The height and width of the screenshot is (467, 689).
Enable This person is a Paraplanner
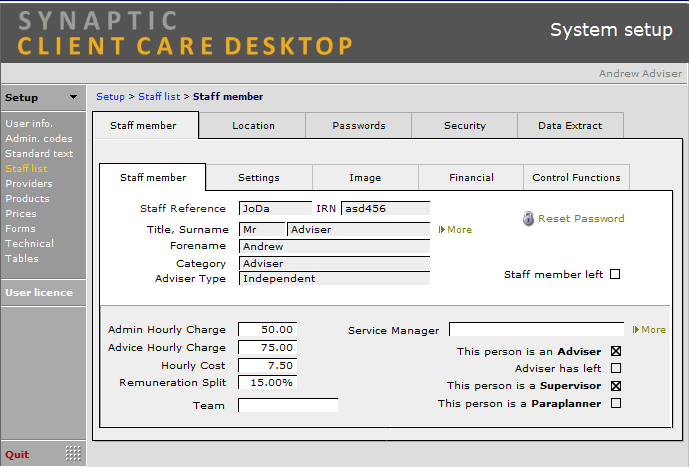click(616, 403)
